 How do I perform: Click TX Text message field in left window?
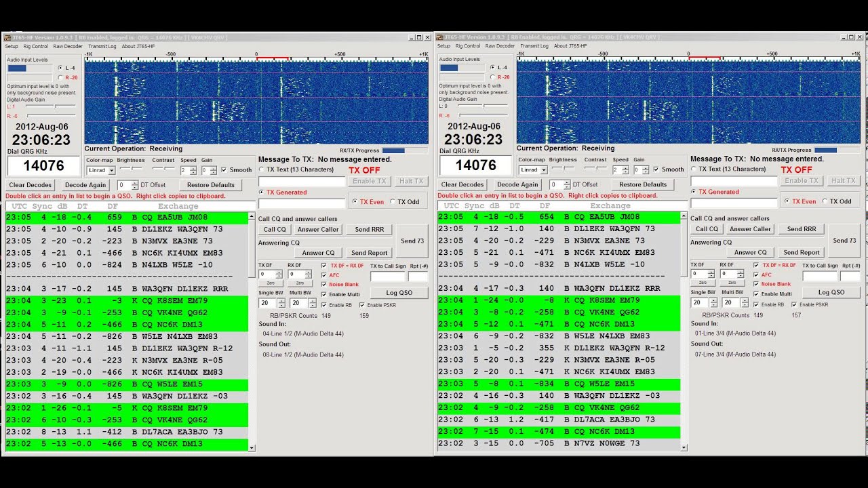(302, 182)
